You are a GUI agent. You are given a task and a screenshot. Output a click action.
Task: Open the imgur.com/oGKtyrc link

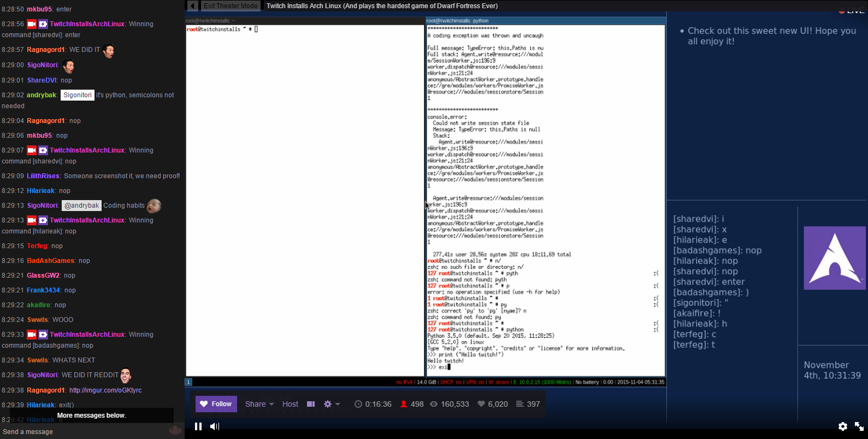click(105, 390)
